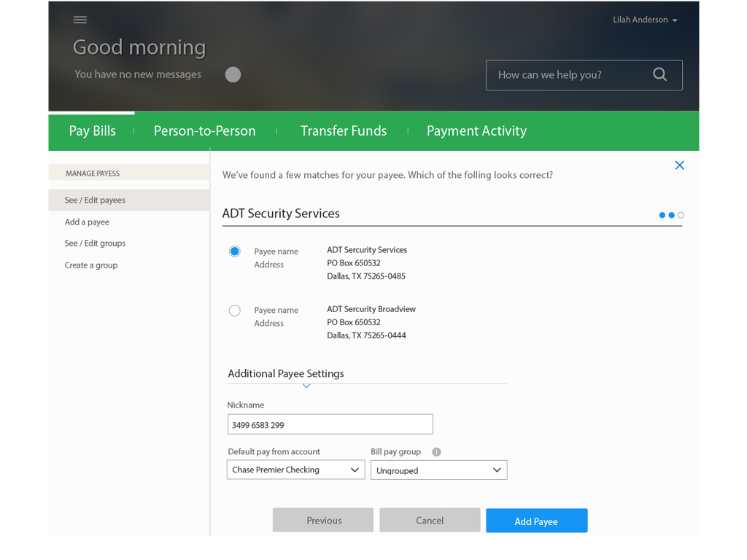Open Default pay from account dropdown

click(x=296, y=470)
